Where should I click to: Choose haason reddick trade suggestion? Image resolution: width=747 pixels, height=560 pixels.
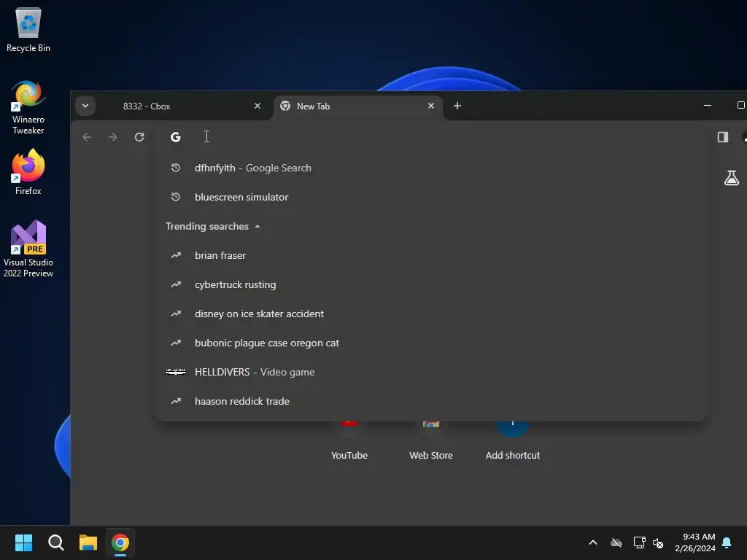coord(431,402)
